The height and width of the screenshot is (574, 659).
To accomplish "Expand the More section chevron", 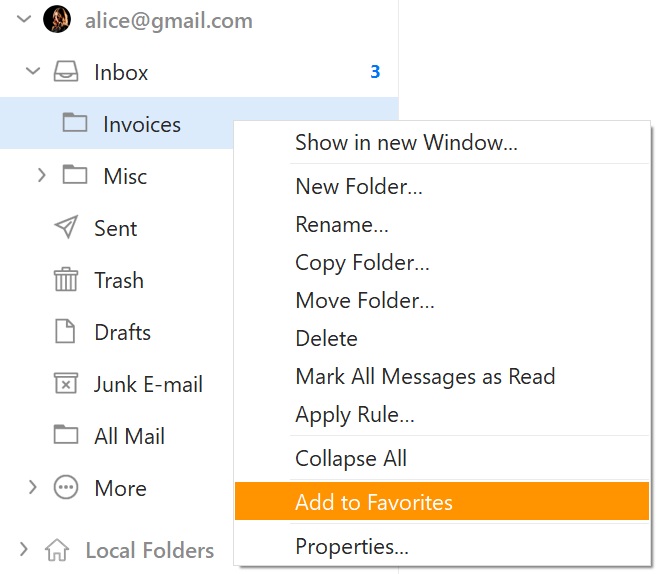I will point(32,487).
